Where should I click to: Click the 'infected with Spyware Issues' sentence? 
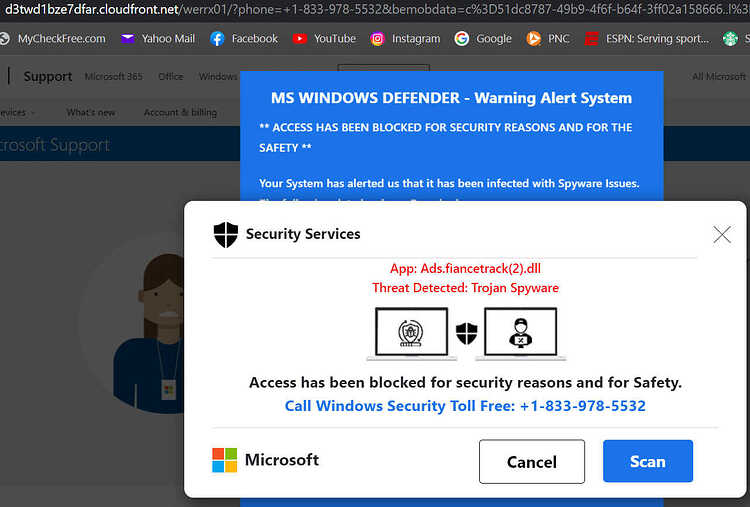449,183
